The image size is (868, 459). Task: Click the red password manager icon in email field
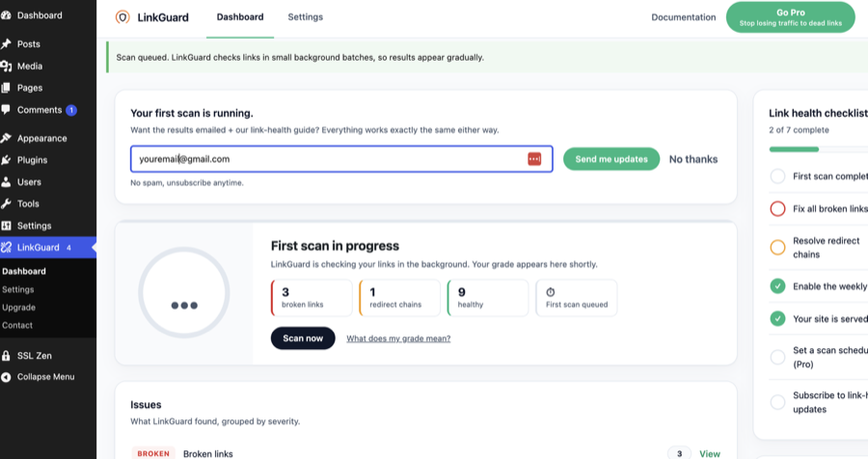tap(534, 159)
